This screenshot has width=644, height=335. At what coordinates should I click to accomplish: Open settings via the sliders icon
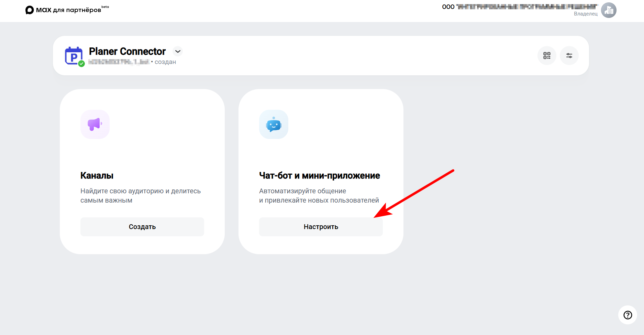569,55
